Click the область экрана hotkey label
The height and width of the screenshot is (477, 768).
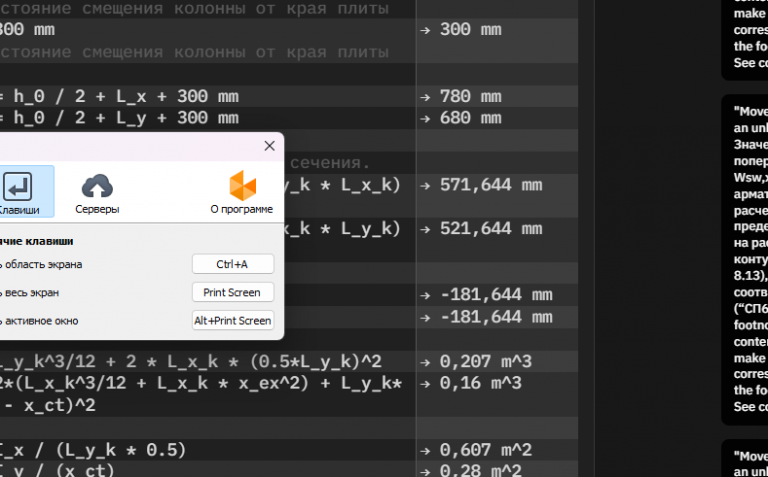(42, 264)
